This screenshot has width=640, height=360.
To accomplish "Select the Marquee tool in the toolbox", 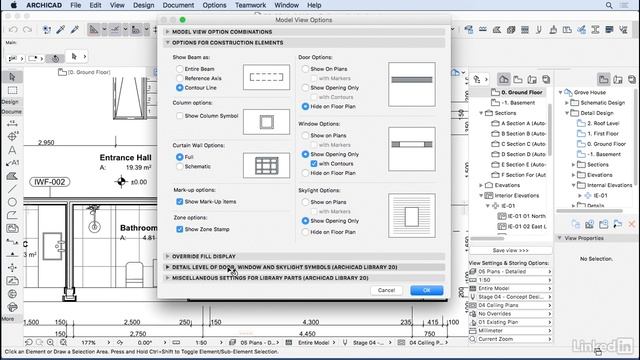I will (12, 90).
